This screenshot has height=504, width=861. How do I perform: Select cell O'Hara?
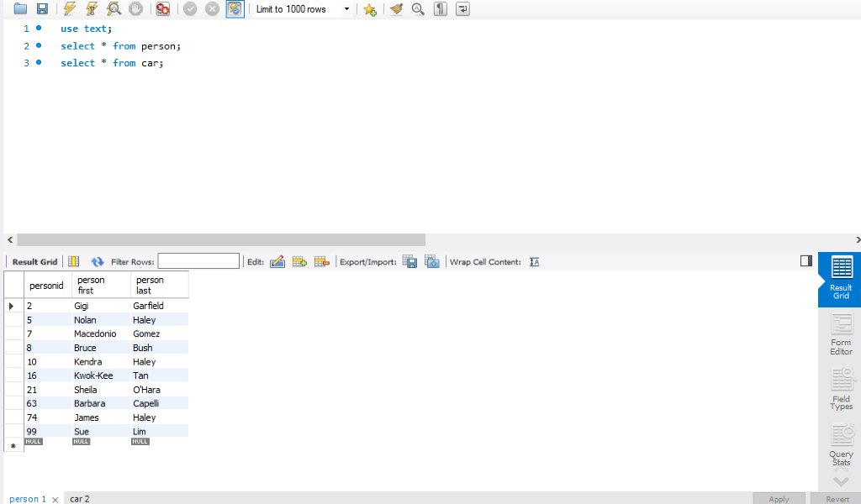coord(159,390)
